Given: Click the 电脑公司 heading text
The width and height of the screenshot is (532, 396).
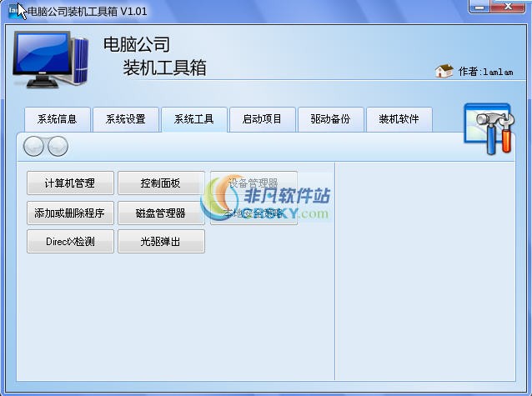Looking at the screenshot, I should point(137,44).
